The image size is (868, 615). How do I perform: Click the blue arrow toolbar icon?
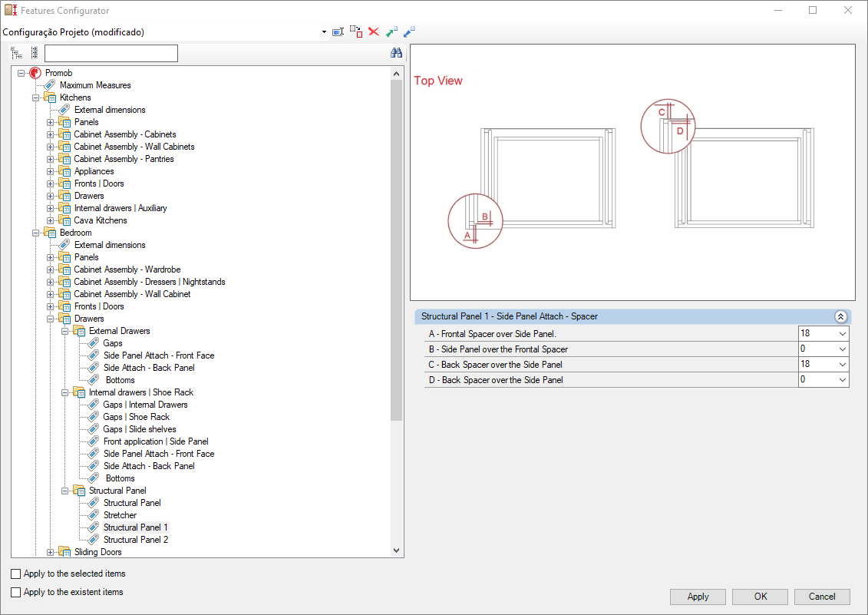point(409,32)
